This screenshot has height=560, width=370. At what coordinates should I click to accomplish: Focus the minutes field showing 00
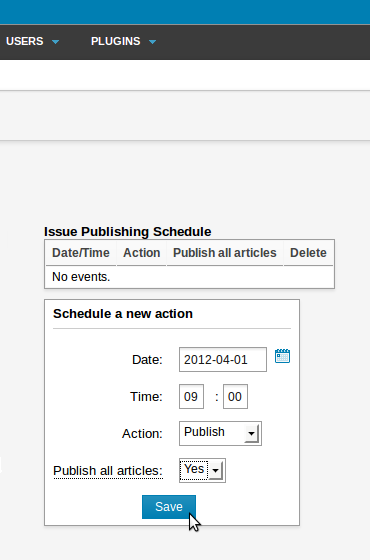(x=235, y=396)
